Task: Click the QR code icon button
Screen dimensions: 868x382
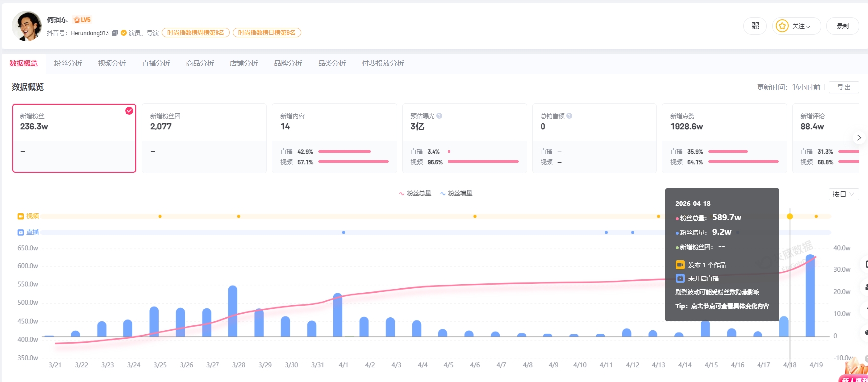Action: click(755, 26)
